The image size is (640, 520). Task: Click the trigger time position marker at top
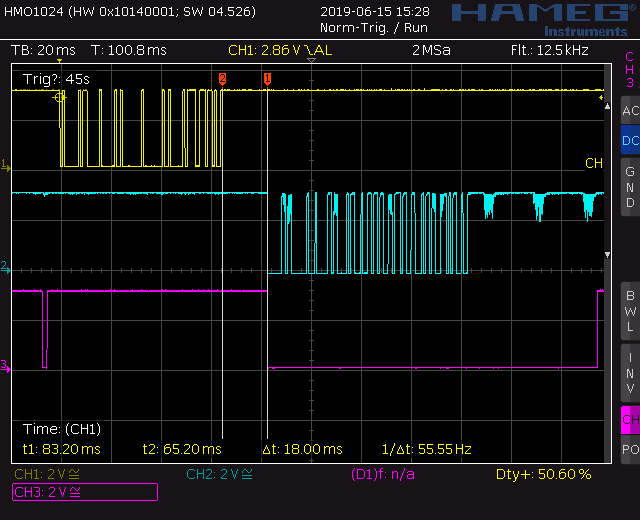click(x=59, y=63)
